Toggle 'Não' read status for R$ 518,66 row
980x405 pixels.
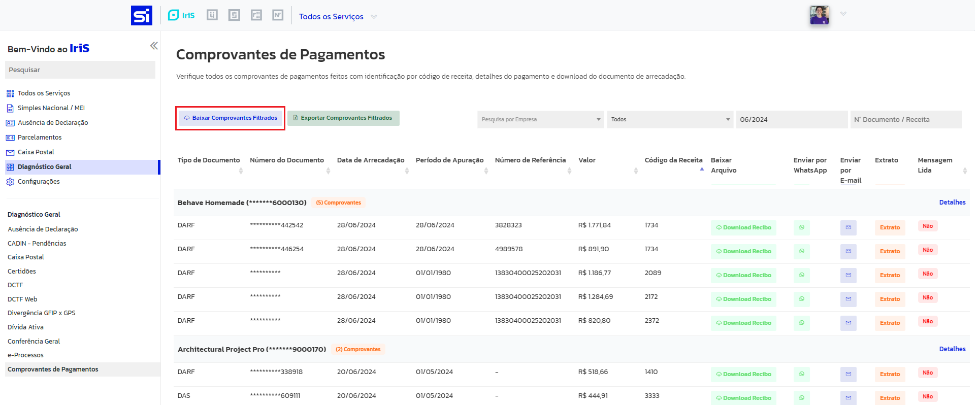927,373
